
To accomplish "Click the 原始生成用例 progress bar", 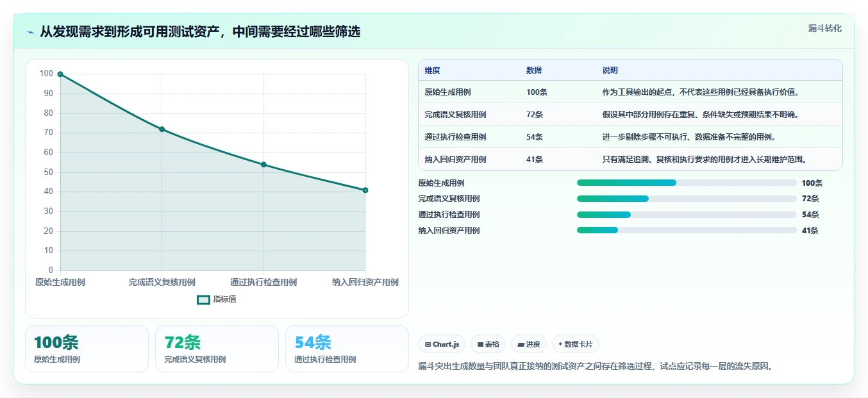I will tap(687, 183).
